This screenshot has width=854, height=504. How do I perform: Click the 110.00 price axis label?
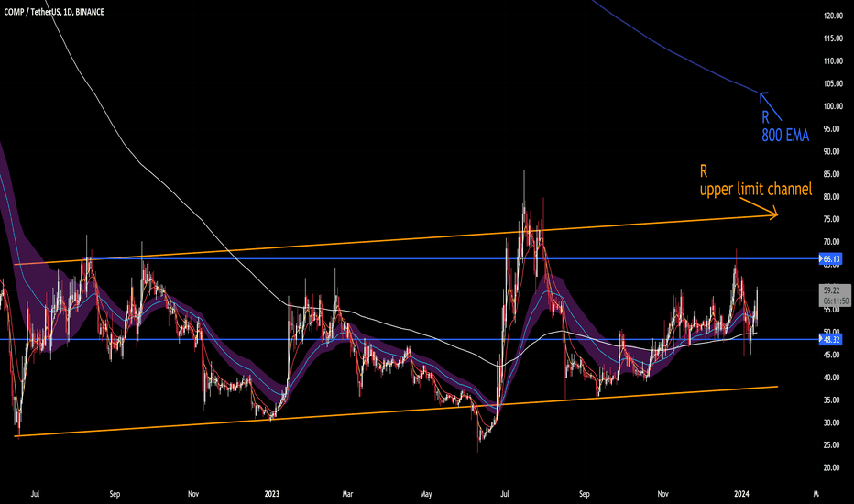(833, 61)
